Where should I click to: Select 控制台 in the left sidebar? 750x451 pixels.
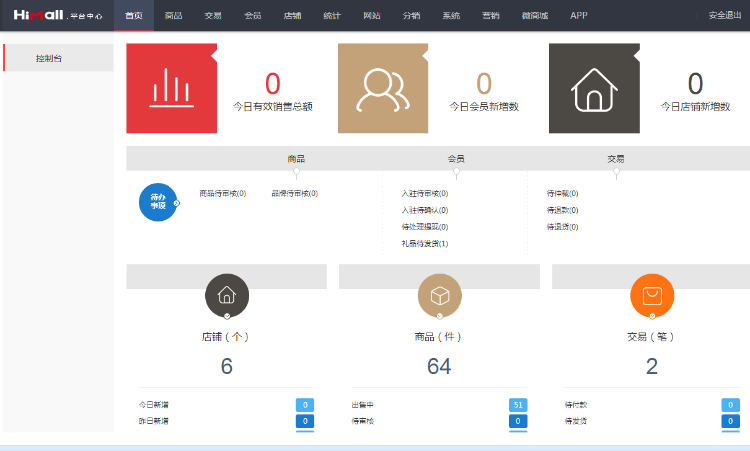(58, 58)
